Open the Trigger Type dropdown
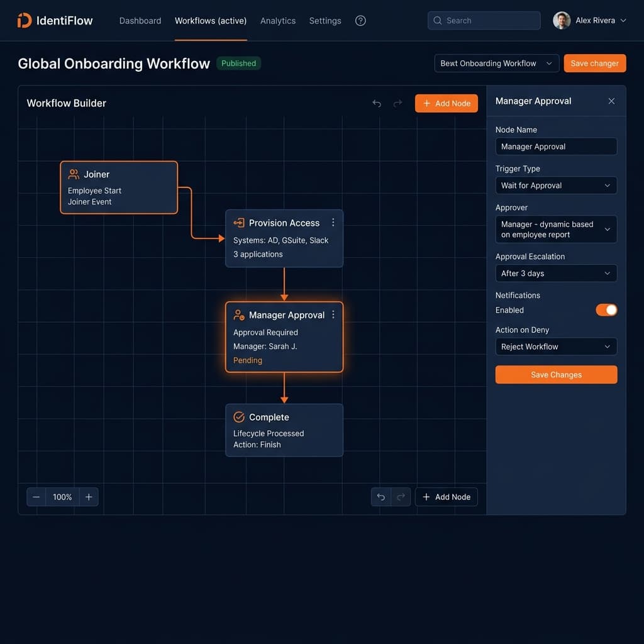Viewport: 644px width, 644px height. pos(556,185)
